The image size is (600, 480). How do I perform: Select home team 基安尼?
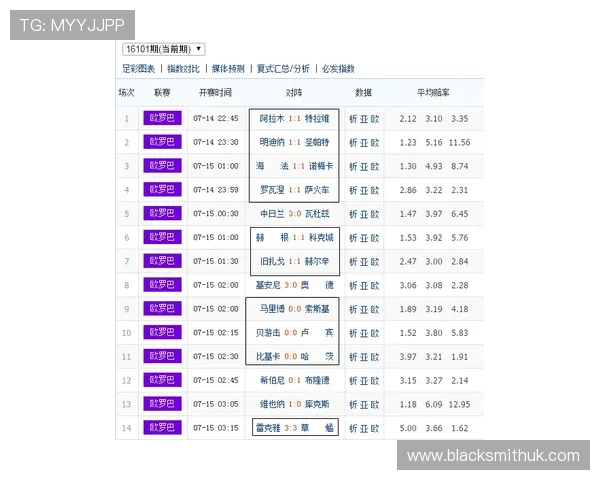268,285
